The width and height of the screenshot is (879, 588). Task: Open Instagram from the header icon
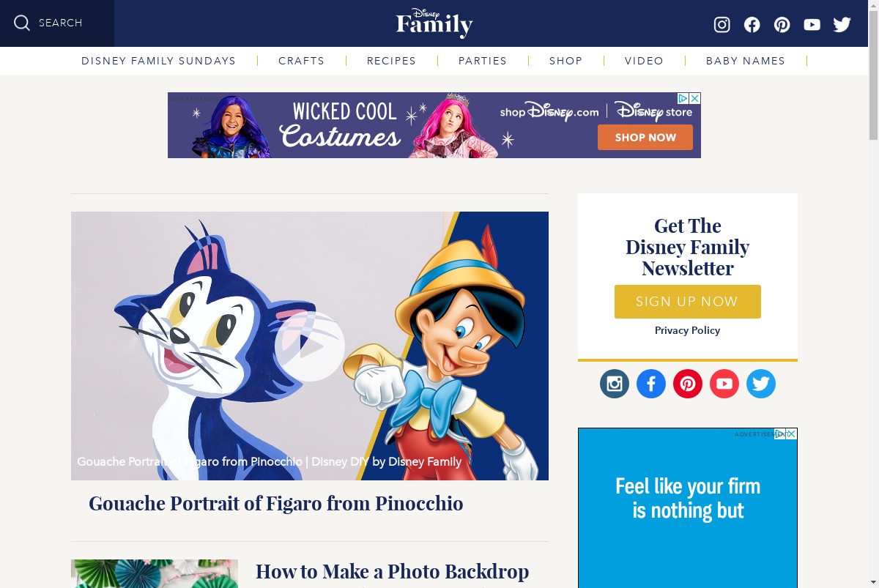pyautogui.click(x=722, y=25)
